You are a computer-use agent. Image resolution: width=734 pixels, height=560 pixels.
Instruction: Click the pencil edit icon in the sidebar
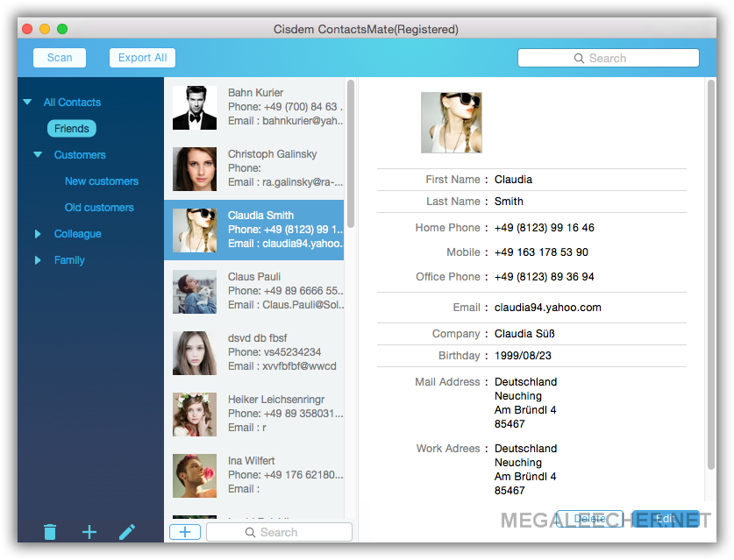coord(127,532)
